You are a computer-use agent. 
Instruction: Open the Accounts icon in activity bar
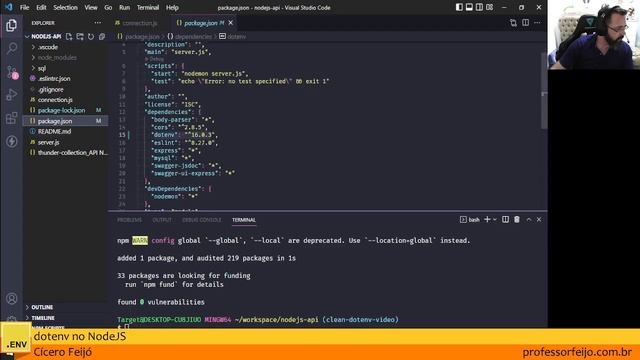click(11, 298)
